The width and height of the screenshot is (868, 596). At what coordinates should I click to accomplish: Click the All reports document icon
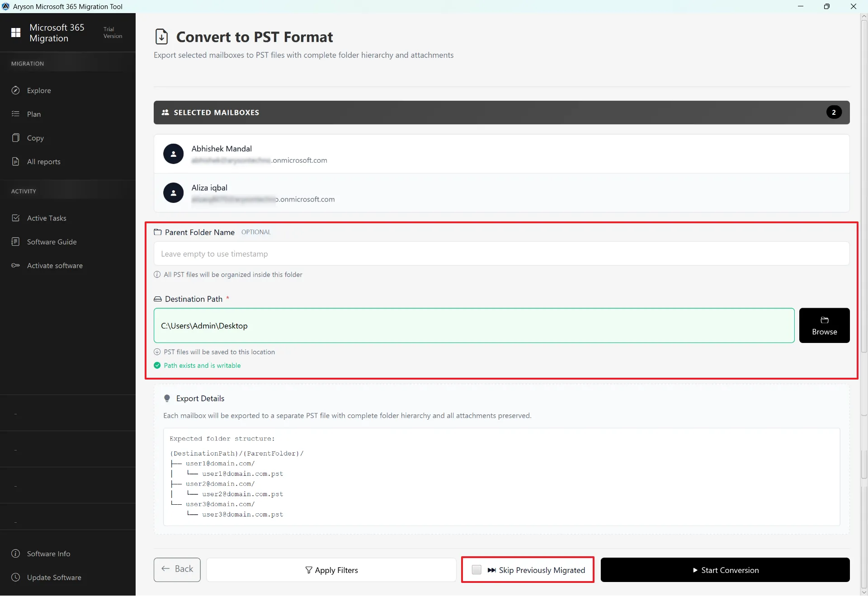pos(16,161)
